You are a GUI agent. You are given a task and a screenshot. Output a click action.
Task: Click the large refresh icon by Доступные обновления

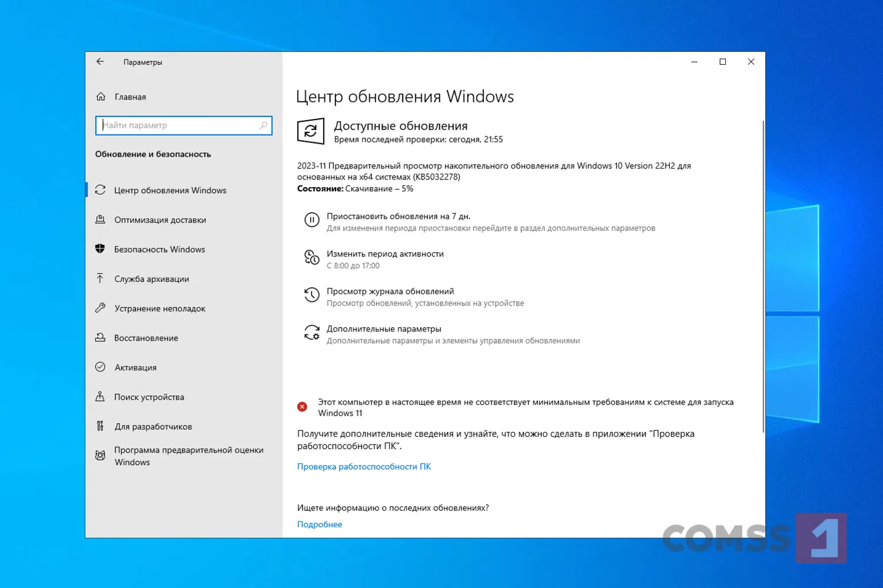click(311, 131)
